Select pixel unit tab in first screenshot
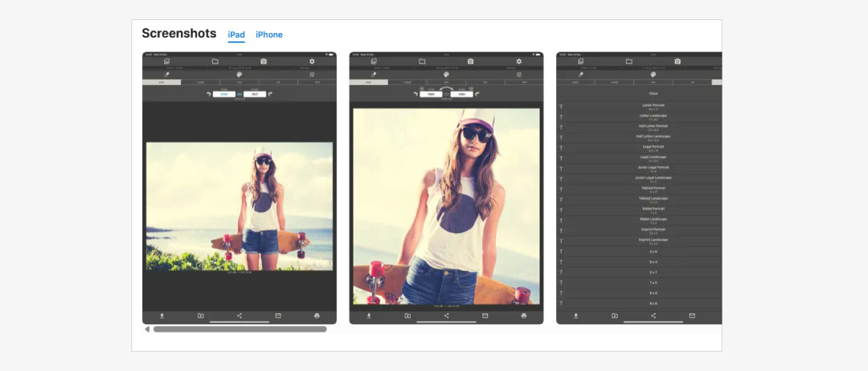The height and width of the screenshot is (371, 868). point(162,82)
